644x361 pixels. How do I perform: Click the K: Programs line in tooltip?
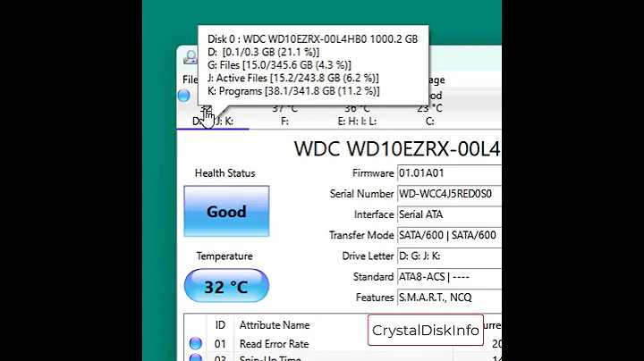(x=293, y=91)
